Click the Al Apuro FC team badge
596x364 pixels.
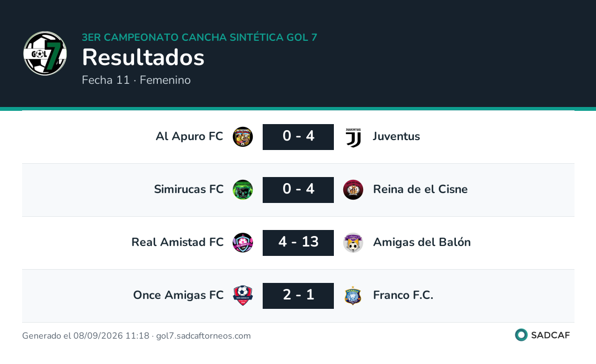pos(243,137)
